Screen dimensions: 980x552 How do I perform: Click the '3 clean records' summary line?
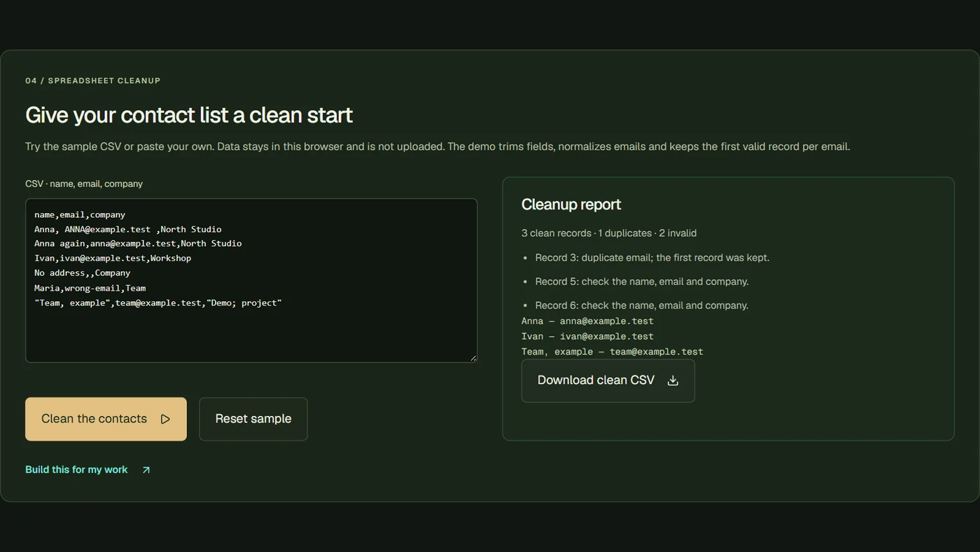pyautogui.click(x=609, y=233)
